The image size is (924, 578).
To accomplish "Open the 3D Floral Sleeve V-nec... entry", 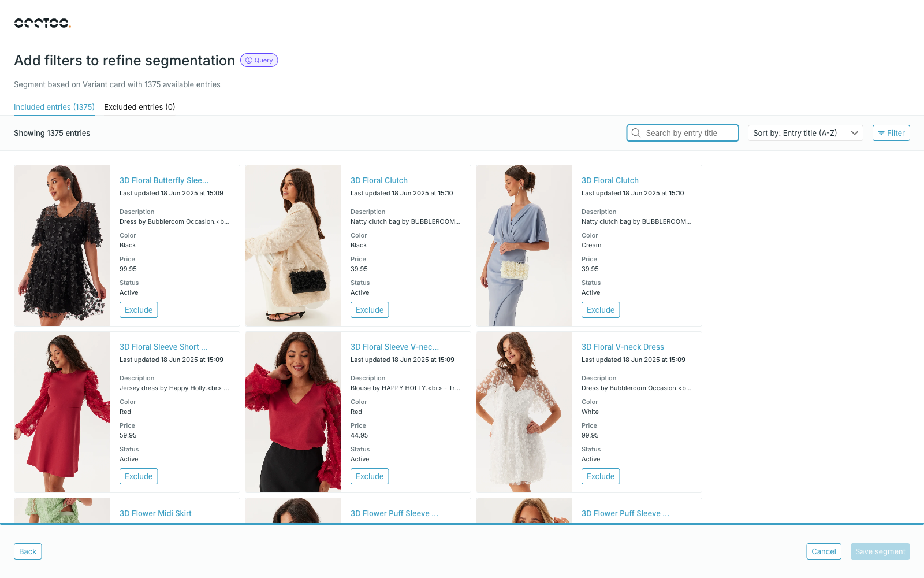I will 394,347.
